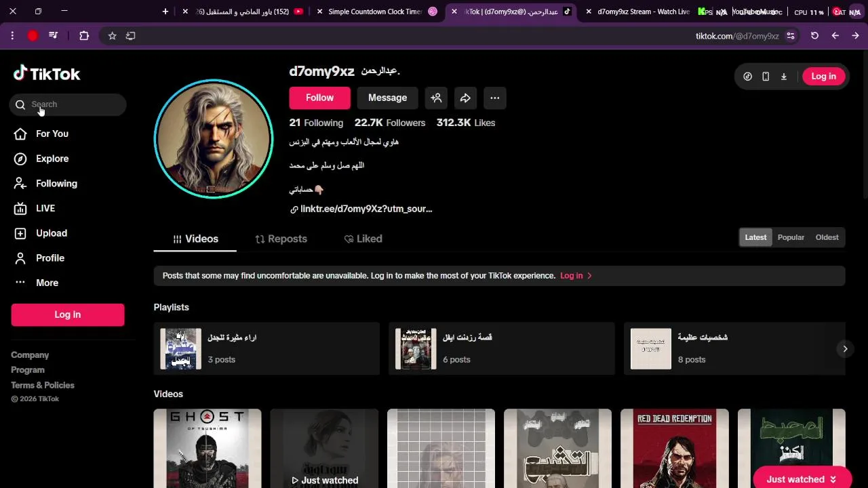Click the 312.3K Likes count
Image resolution: width=868 pixels, height=488 pixels.
[466, 123]
